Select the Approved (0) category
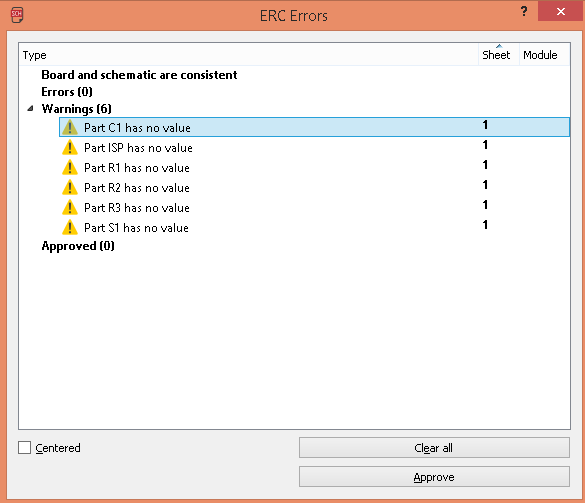 [78, 246]
